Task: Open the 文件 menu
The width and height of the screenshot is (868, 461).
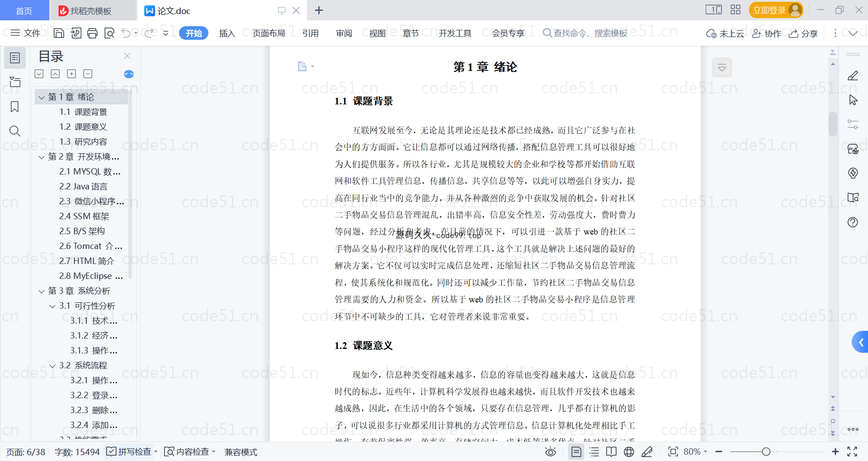Action: point(25,33)
